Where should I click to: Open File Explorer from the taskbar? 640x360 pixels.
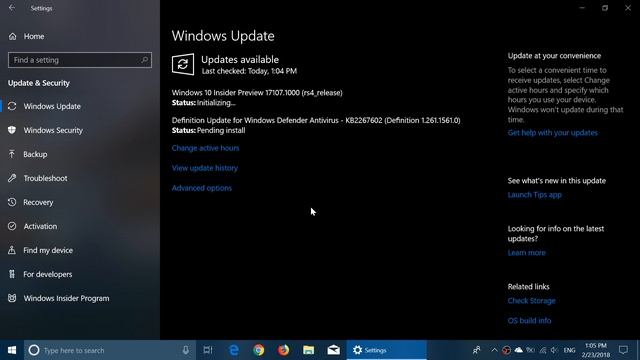[309, 350]
